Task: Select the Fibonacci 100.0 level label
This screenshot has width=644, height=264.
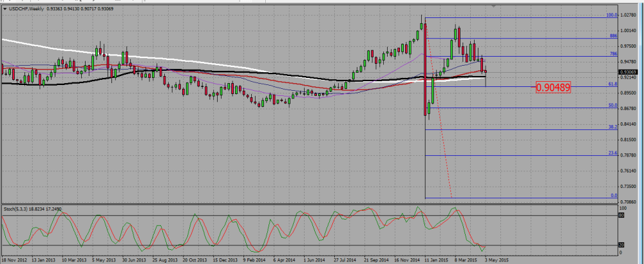Action: point(612,15)
